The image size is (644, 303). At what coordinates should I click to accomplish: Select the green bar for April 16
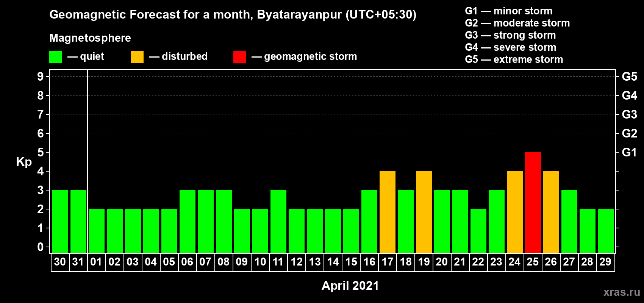(x=369, y=221)
